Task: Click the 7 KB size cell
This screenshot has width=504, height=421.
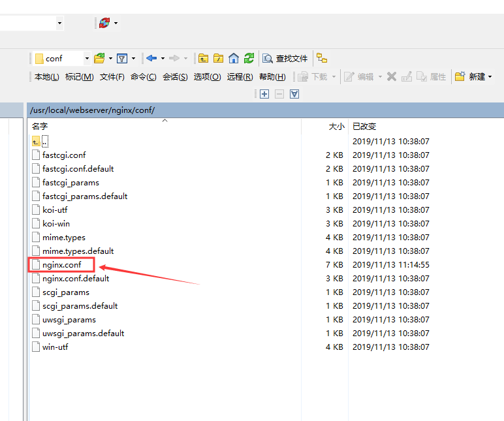Action: (334, 265)
